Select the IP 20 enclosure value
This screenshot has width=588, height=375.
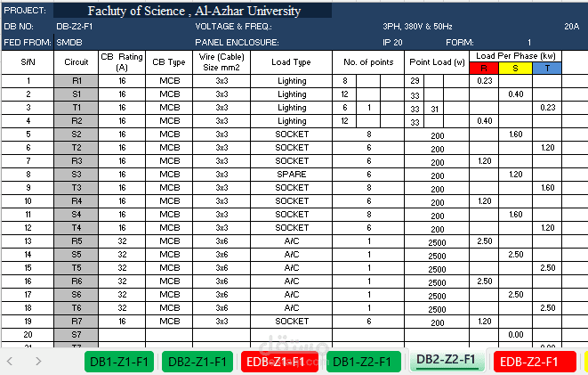(x=392, y=43)
